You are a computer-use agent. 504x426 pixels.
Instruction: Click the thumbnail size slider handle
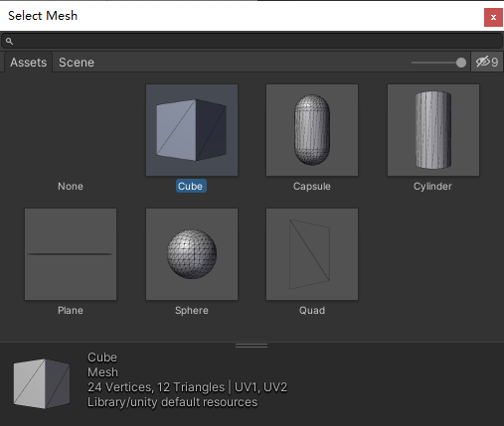(x=460, y=63)
